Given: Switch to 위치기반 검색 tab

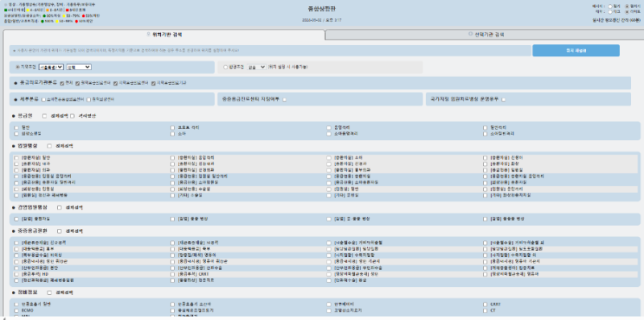Looking at the screenshot, I should tap(164, 35).
